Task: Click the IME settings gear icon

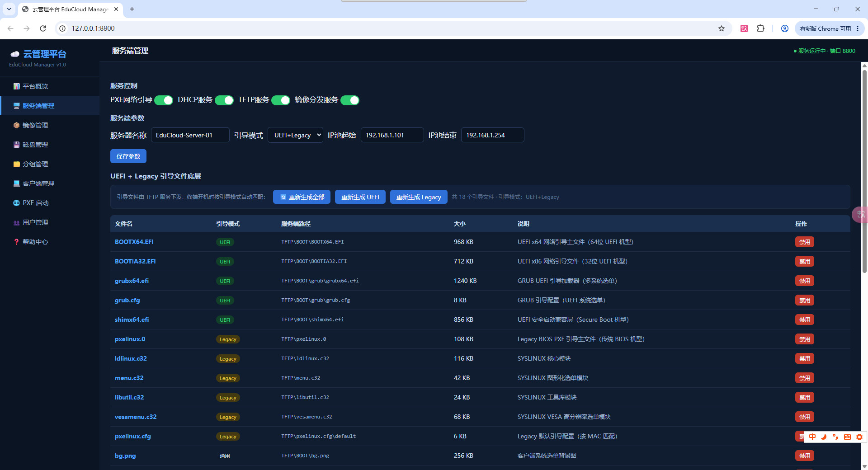Action: [859, 437]
